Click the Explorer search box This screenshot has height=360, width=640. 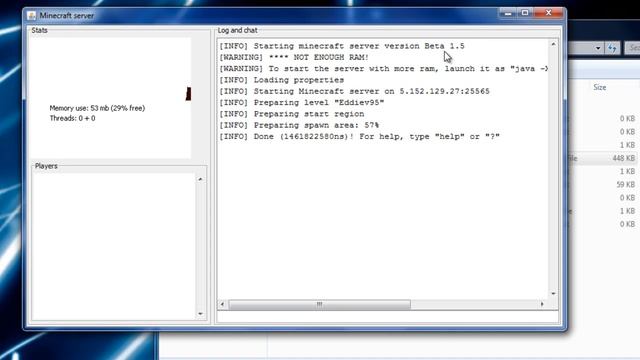click(x=632, y=48)
